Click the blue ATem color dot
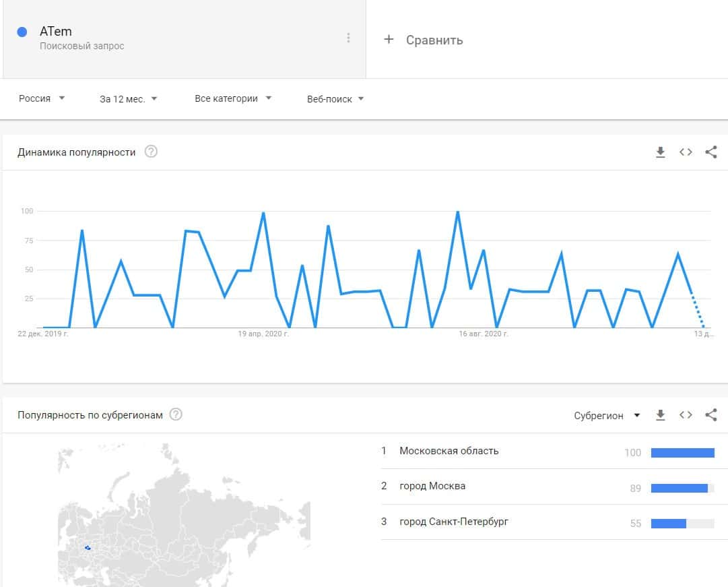This screenshot has height=587, width=728. 22,32
